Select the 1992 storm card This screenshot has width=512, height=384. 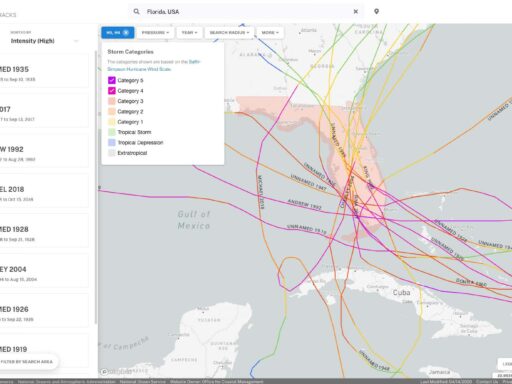[x=44, y=151]
